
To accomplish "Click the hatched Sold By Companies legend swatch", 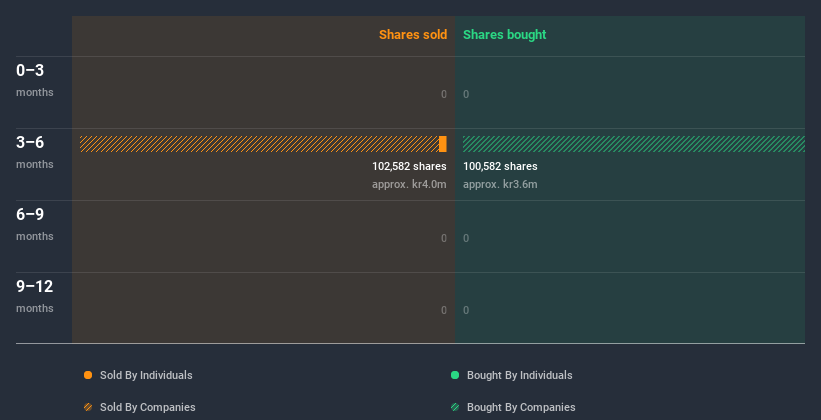I will (88, 407).
